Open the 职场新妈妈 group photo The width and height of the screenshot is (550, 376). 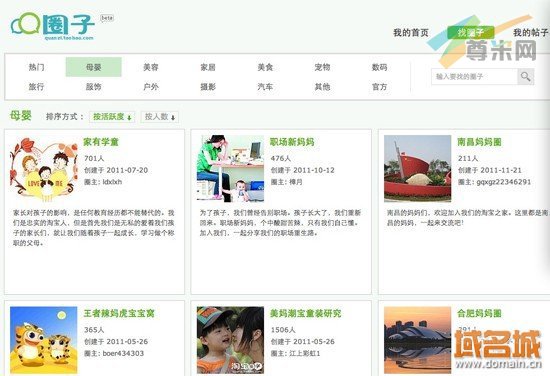(x=230, y=169)
